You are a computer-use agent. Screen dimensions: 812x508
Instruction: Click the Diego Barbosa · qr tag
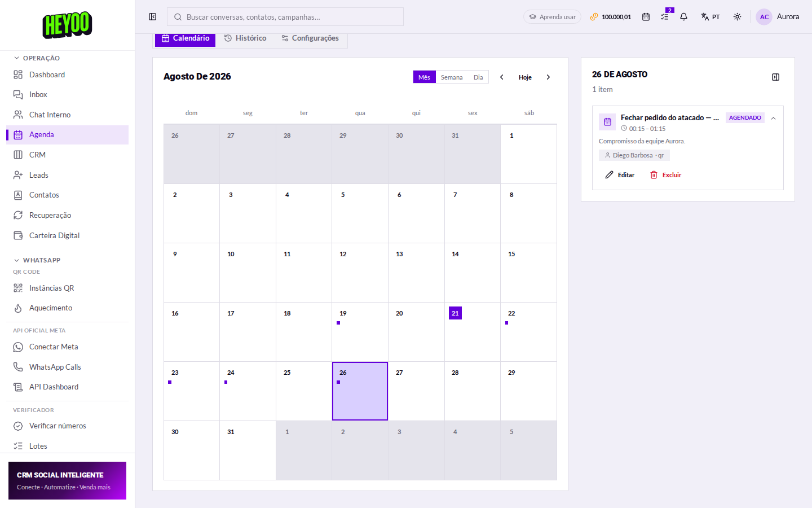(x=634, y=155)
